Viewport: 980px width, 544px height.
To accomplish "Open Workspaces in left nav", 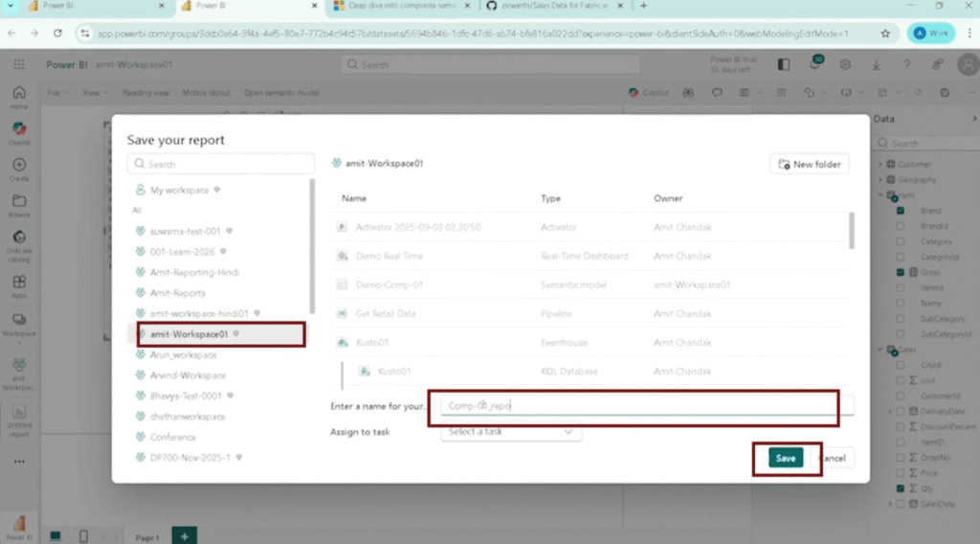I will (19, 329).
